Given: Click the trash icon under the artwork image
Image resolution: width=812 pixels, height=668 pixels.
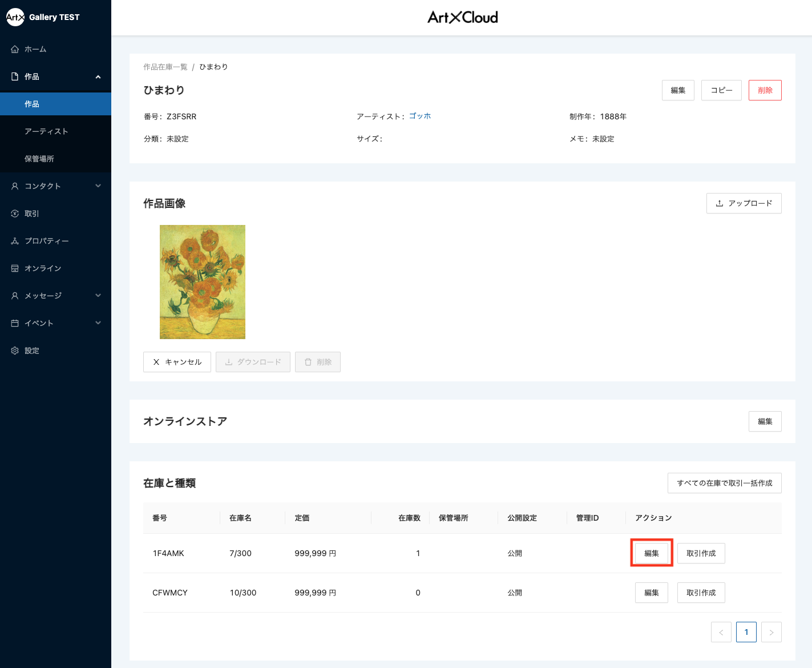Looking at the screenshot, I should [308, 362].
